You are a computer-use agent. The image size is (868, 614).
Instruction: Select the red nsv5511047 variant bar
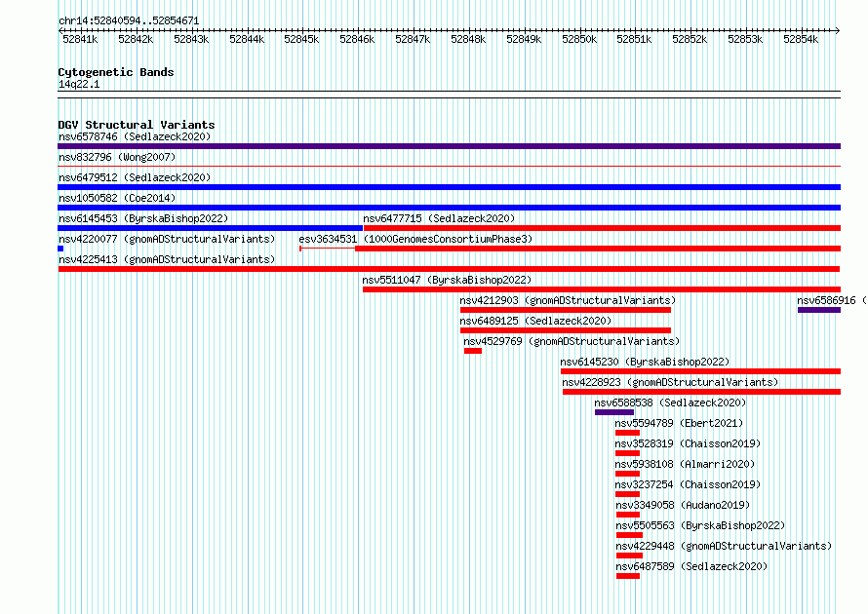[602, 289]
